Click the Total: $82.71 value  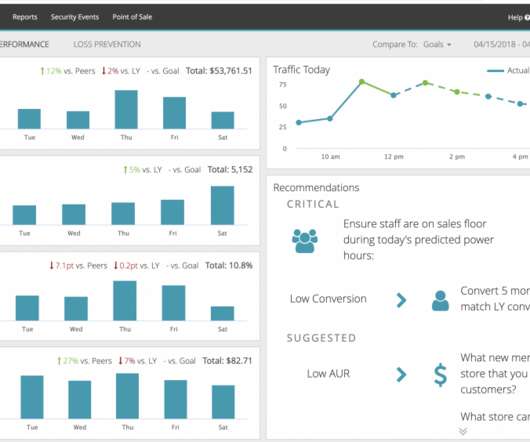(x=227, y=361)
